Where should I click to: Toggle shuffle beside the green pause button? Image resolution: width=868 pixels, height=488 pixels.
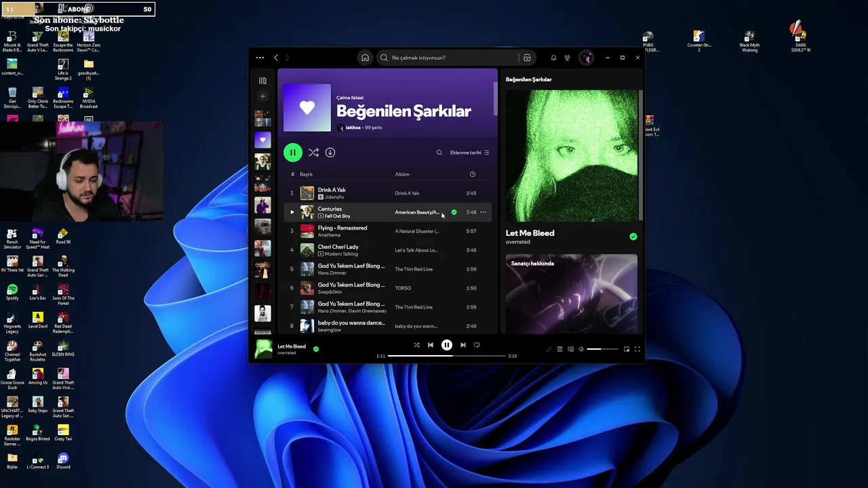point(313,152)
